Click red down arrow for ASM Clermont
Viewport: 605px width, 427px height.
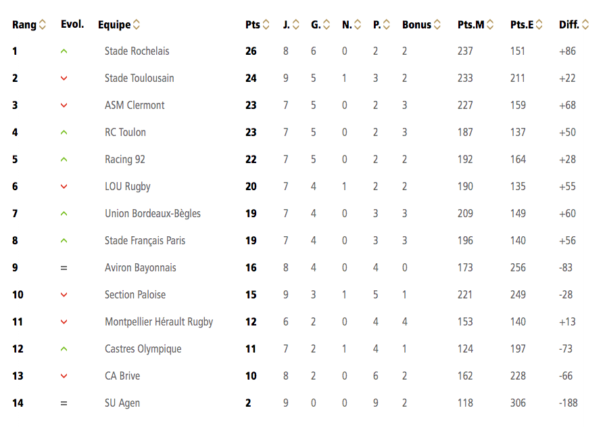64,105
